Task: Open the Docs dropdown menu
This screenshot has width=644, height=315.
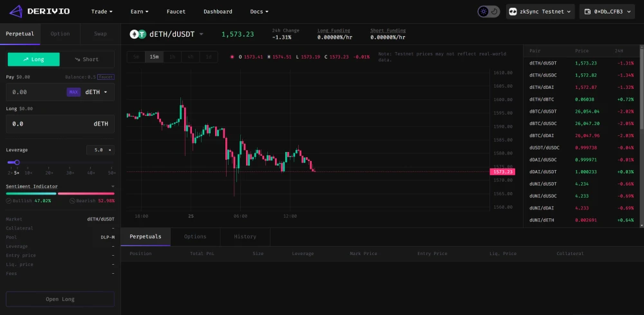Action: (x=259, y=12)
